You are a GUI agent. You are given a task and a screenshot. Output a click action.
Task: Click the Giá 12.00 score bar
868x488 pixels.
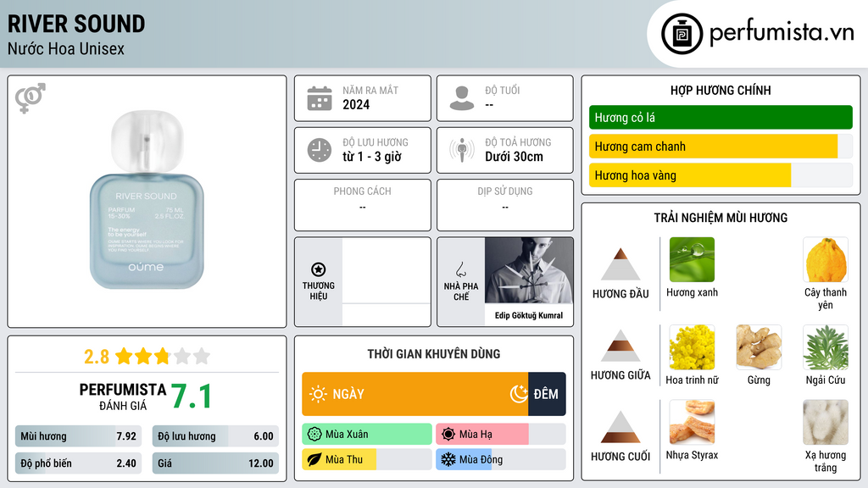coord(215,463)
